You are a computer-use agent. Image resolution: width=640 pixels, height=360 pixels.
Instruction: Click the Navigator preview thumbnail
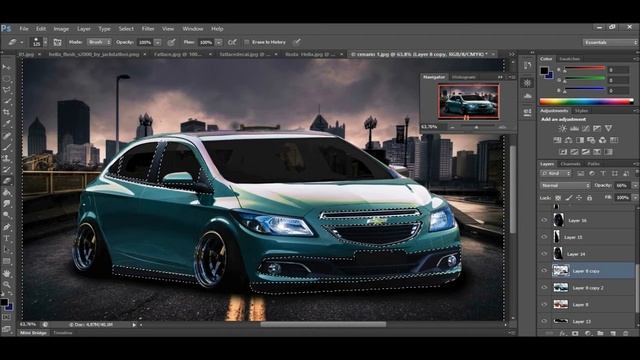pyautogui.click(x=469, y=101)
